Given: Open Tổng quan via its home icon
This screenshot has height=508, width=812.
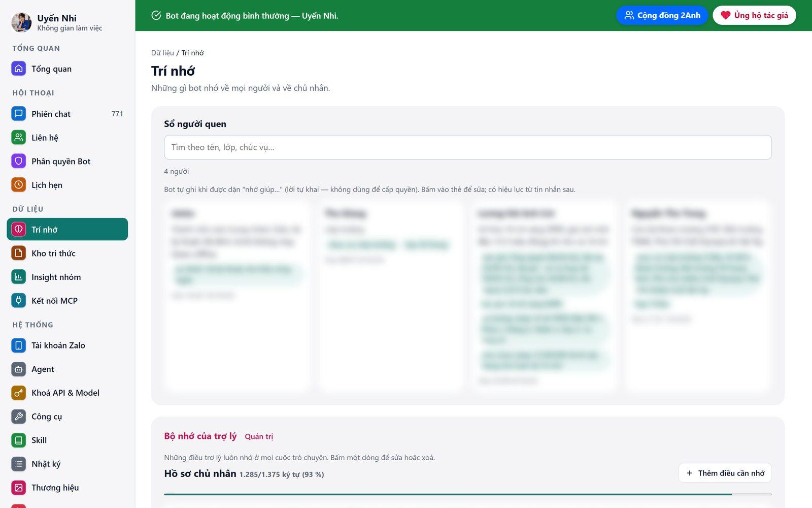Looking at the screenshot, I should tap(19, 69).
